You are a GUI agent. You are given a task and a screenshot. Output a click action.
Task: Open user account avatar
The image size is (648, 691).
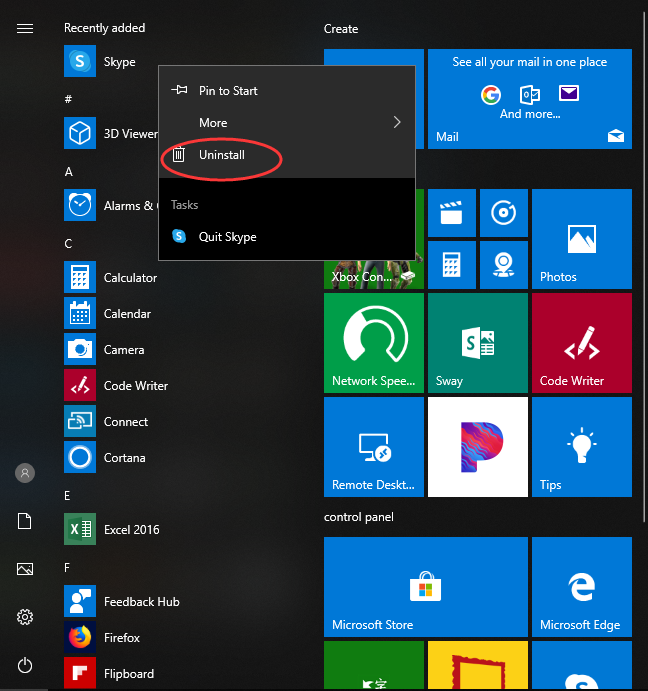click(x=25, y=473)
